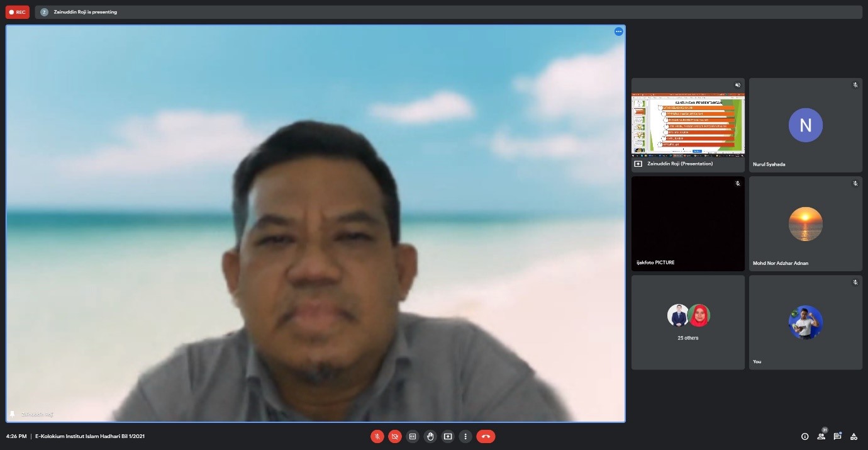Click the Present now screen-share icon
This screenshot has height=450, width=868.
tap(448, 436)
